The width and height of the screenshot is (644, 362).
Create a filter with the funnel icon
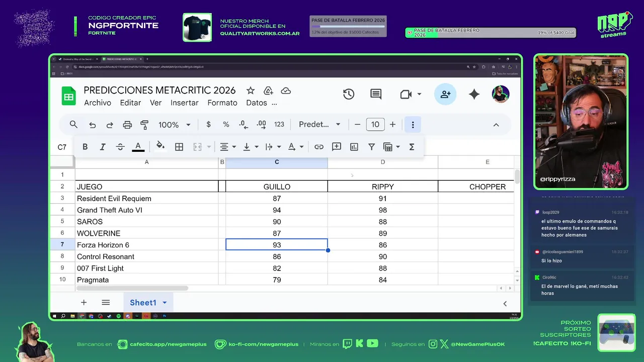371,147
